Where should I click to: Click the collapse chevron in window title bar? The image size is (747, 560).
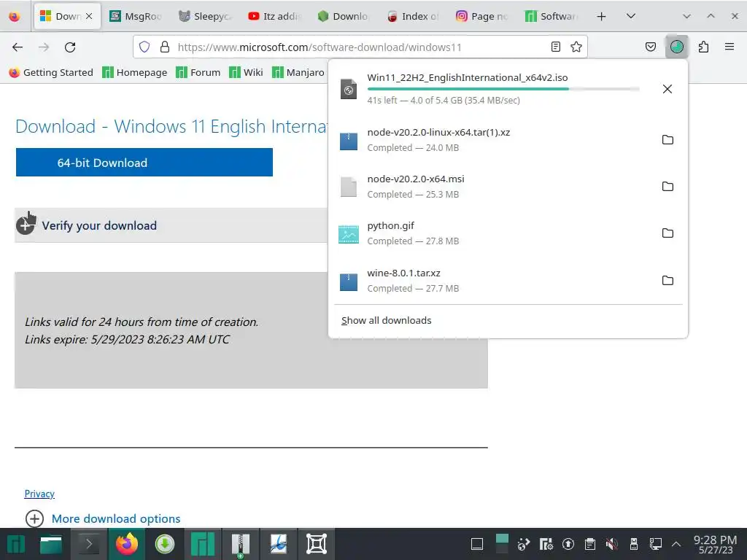(686, 16)
